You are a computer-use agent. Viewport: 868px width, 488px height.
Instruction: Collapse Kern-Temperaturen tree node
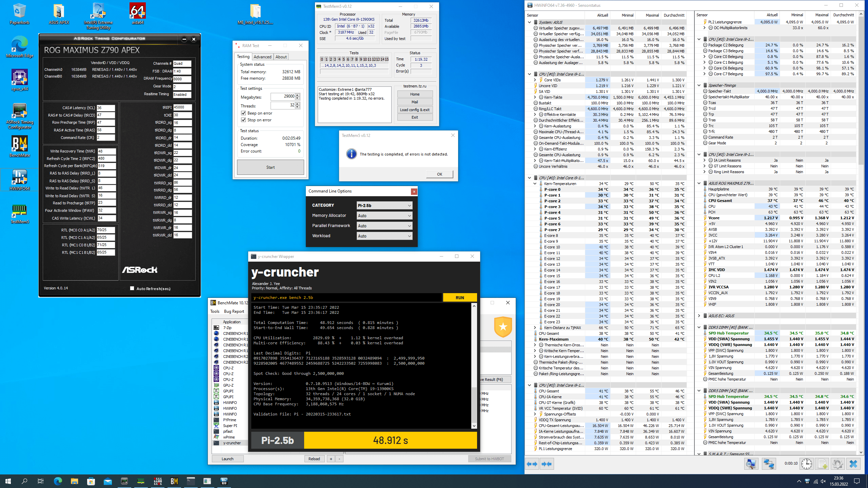pyautogui.click(x=535, y=184)
